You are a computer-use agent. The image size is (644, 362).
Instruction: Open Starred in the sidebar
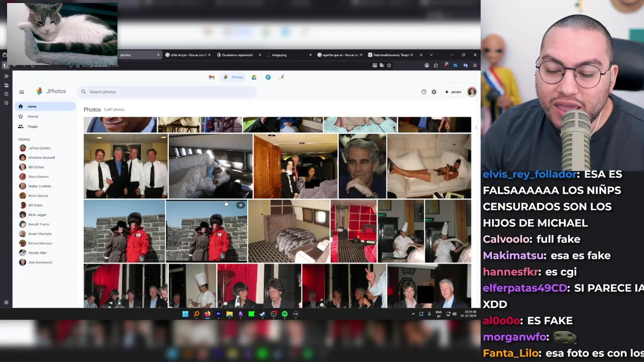45,117
